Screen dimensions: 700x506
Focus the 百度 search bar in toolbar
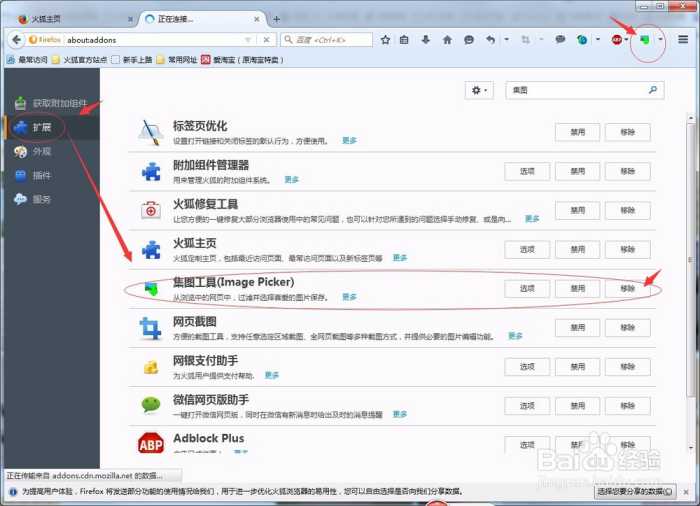click(x=326, y=40)
